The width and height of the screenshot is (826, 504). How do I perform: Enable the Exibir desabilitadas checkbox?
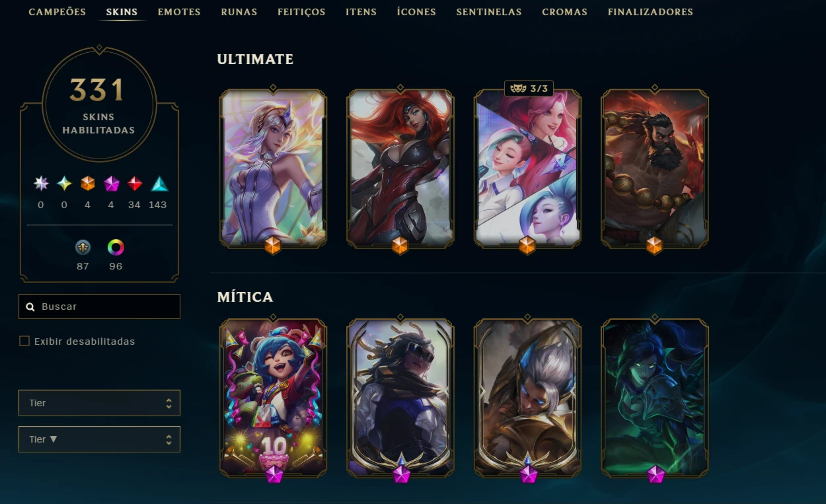24,342
